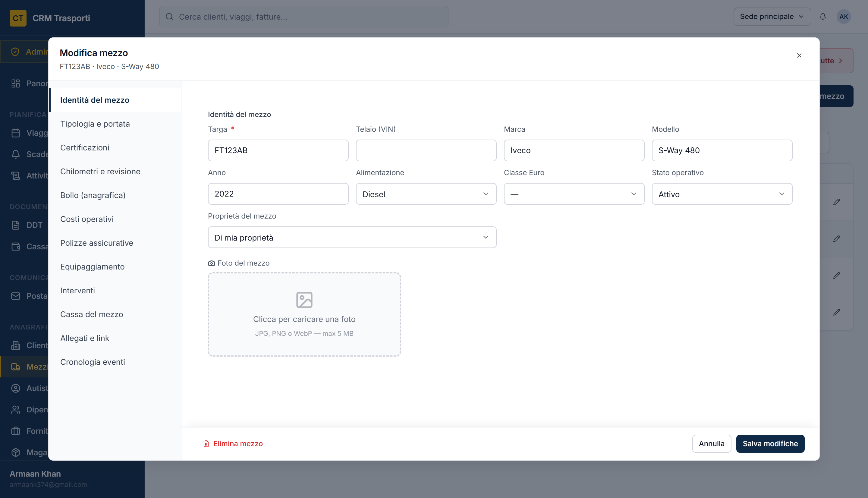Click the Elimina mezzo delete link
The width and height of the screenshot is (868, 498).
click(233, 444)
